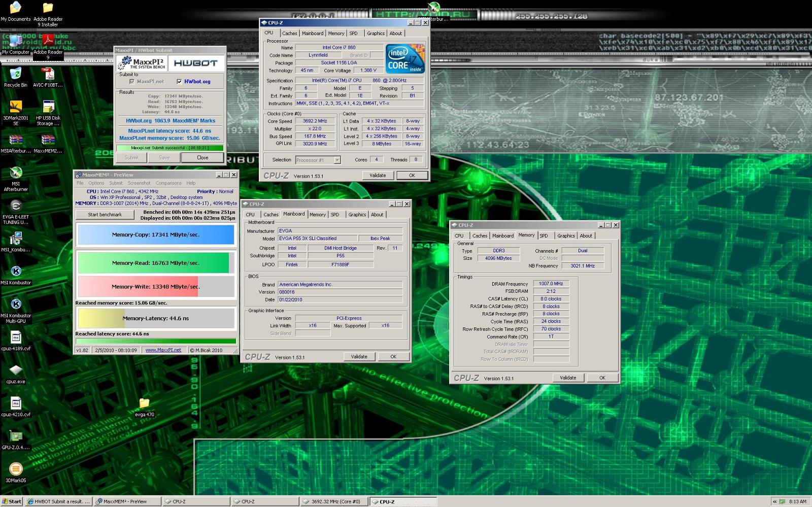Switch to Caches tab in top CPU-Z window
This screenshot has height=507, width=812.
289,33
